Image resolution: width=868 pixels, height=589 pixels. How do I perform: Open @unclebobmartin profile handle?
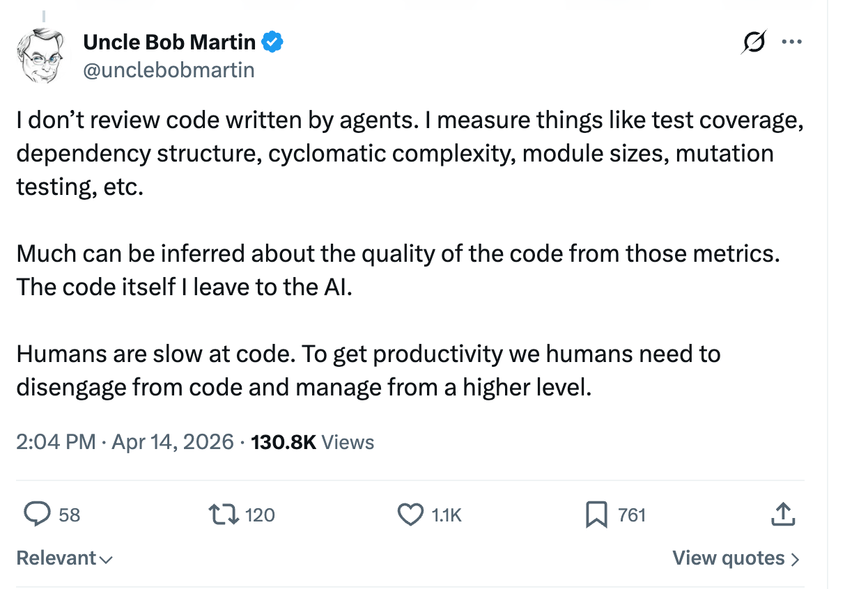click(169, 70)
